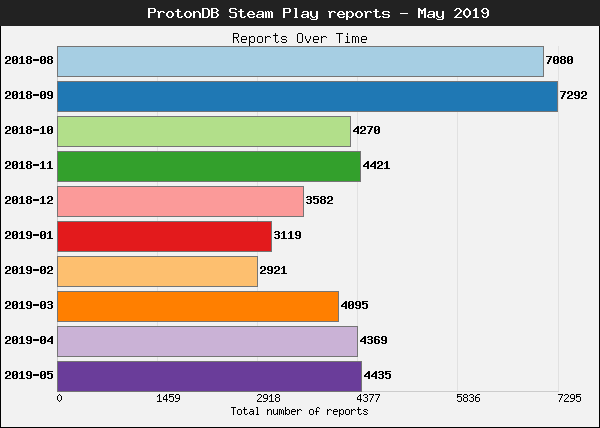Viewport: 600px width, 428px height.
Task: Click the '2019-02' axis label
Action: (x=29, y=270)
